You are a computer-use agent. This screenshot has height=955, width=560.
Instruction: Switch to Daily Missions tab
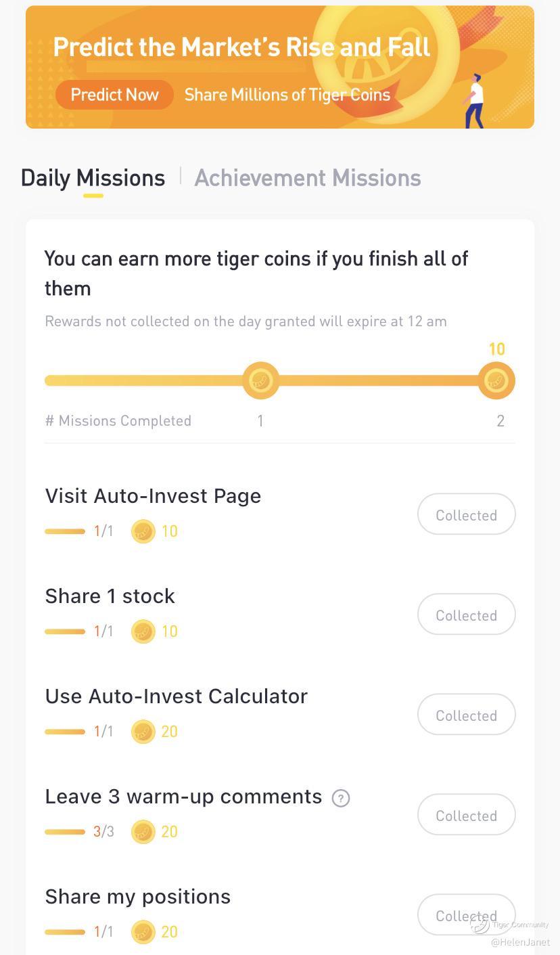tap(93, 178)
